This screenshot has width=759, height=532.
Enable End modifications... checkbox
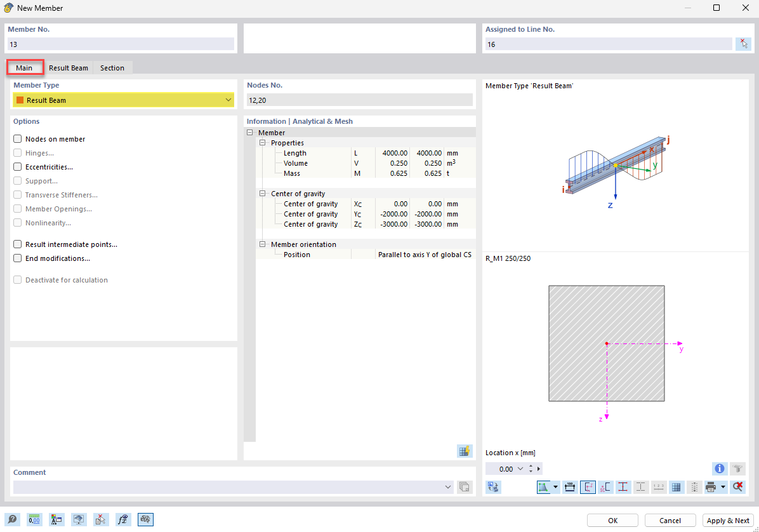17,258
